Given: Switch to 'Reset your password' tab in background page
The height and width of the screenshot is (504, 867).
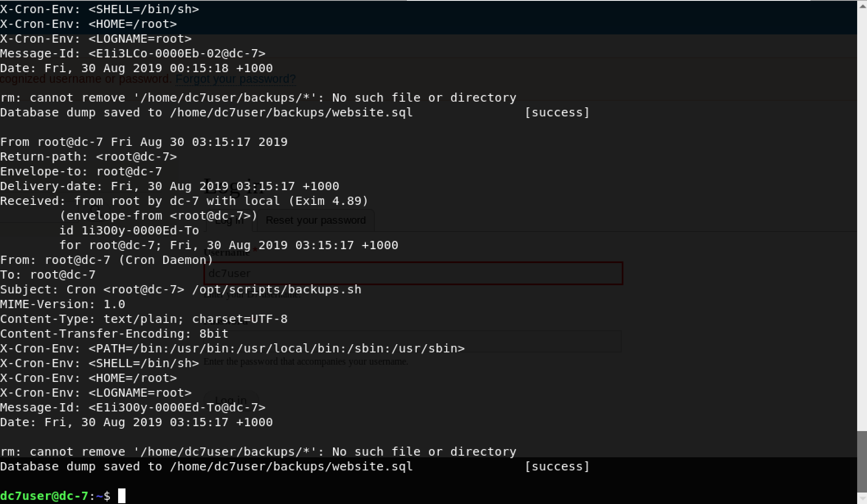Looking at the screenshot, I should click(x=315, y=220).
